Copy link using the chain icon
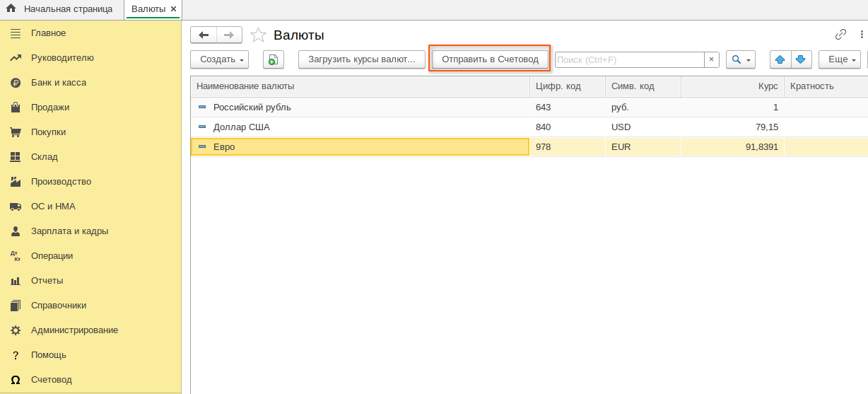 pyautogui.click(x=840, y=35)
